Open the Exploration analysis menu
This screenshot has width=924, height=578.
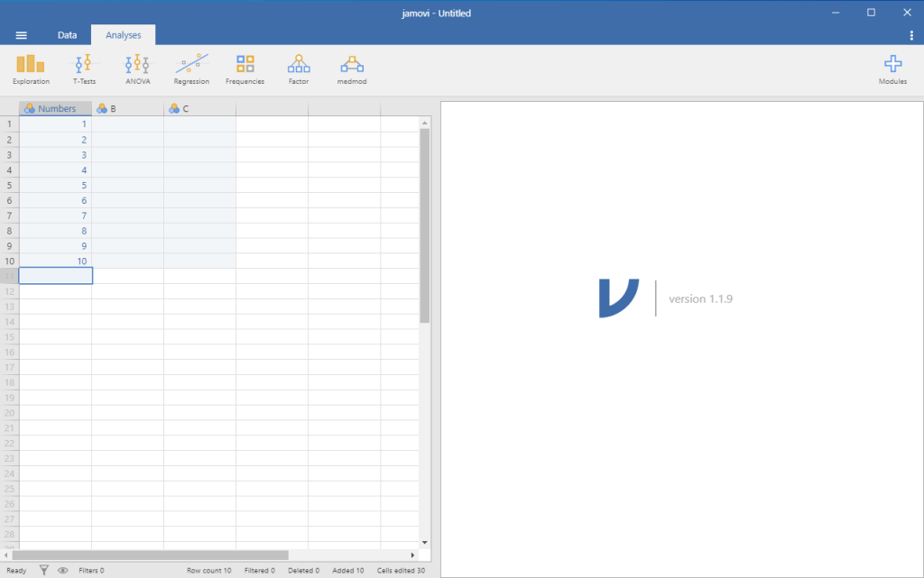(x=30, y=68)
